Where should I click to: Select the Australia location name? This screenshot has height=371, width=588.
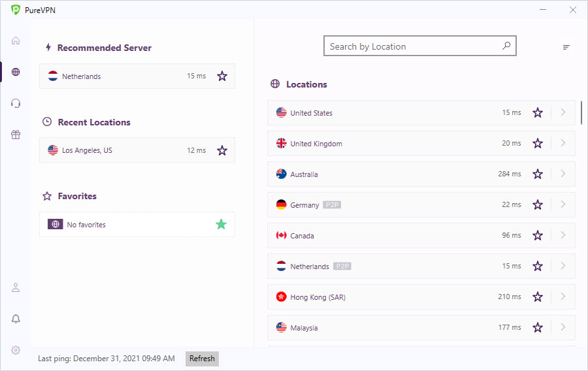coord(304,174)
